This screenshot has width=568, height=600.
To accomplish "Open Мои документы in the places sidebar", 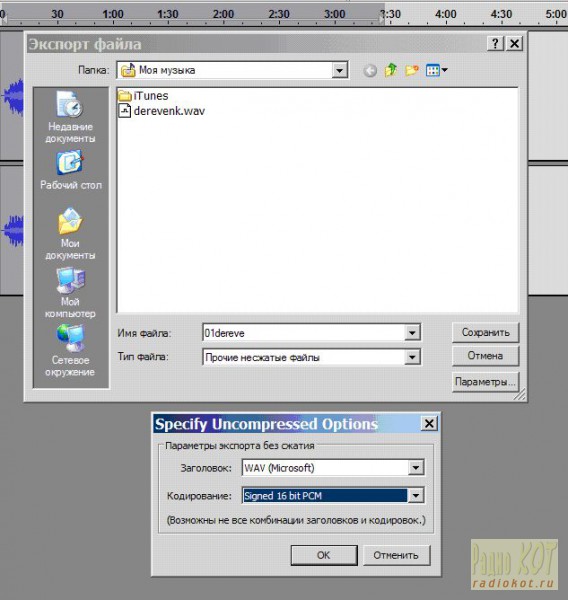I will [x=70, y=234].
